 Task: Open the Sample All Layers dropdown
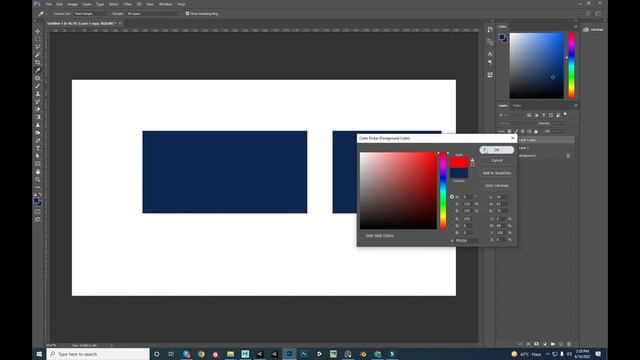click(153, 13)
